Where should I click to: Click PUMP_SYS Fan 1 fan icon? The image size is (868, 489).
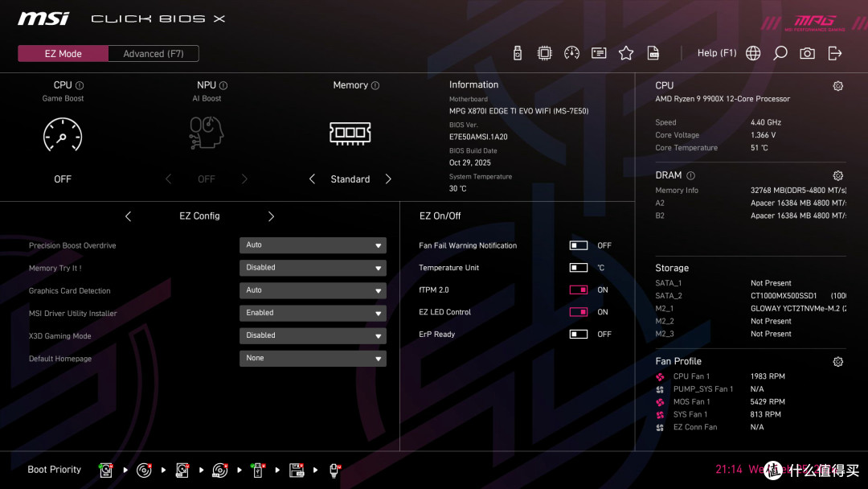pos(660,389)
